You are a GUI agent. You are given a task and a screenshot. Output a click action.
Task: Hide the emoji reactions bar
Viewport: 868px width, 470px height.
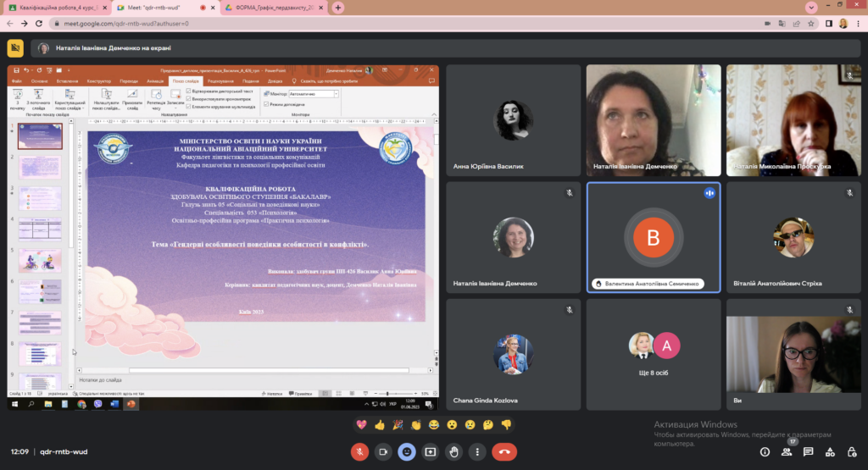pos(407,452)
